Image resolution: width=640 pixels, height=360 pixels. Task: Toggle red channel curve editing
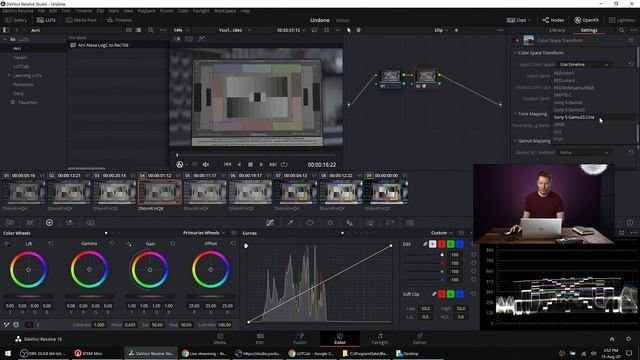pyautogui.click(x=442, y=244)
